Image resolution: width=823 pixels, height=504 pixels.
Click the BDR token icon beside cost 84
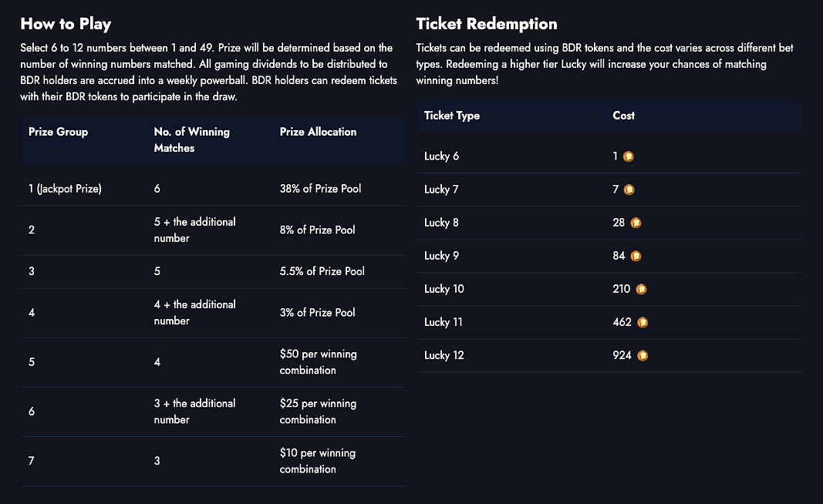click(x=636, y=256)
